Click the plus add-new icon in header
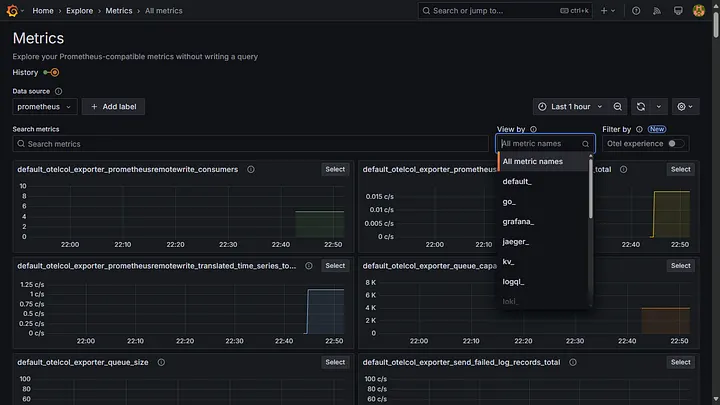720x405 pixels. [x=604, y=11]
